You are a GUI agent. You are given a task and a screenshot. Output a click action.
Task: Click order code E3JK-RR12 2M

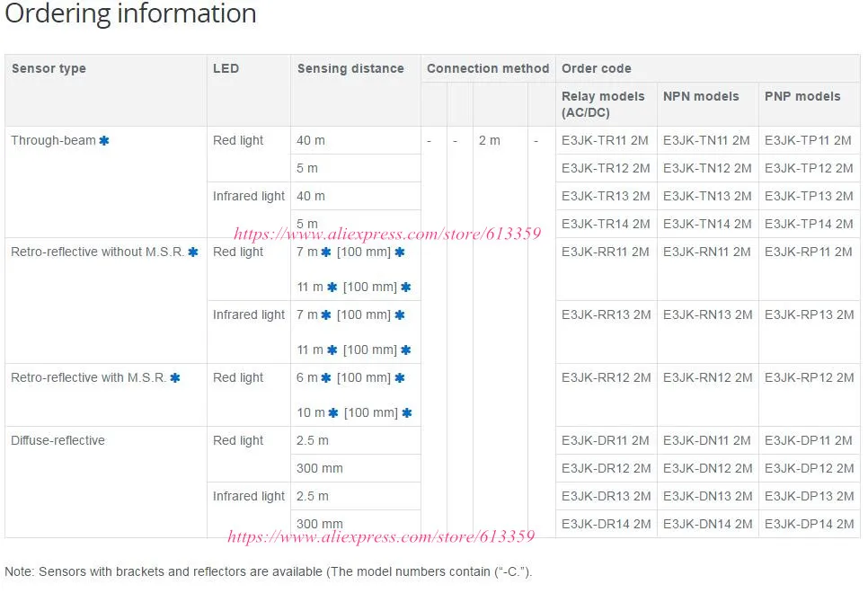(x=607, y=377)
